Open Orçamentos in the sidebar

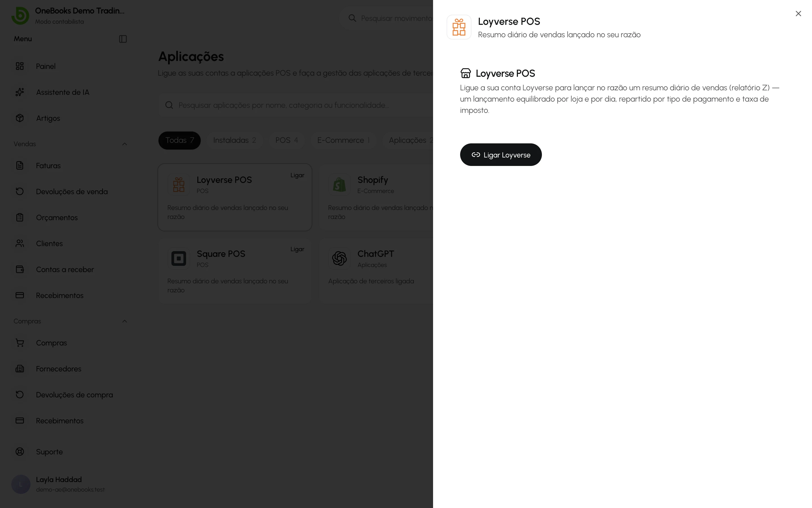(57, 218)
